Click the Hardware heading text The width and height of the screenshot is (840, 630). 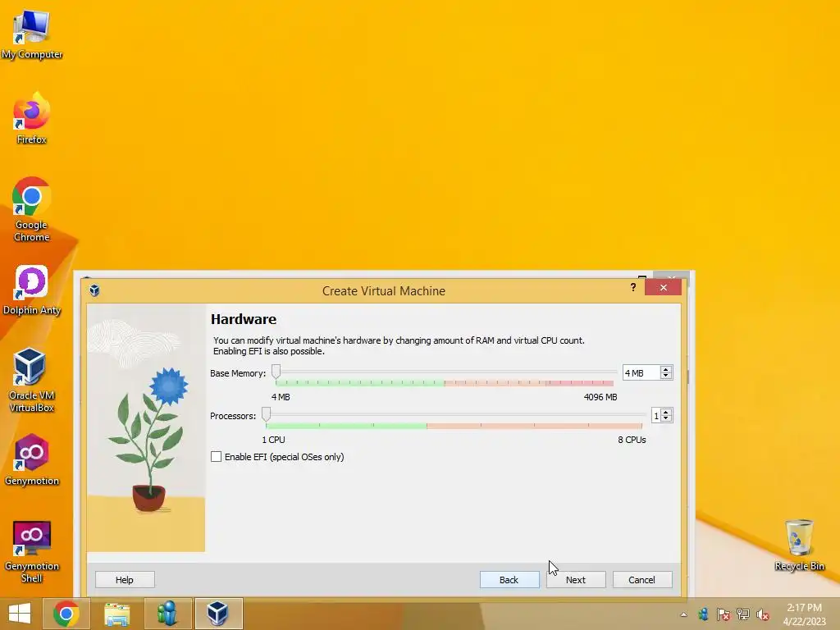tap(243, 319)
